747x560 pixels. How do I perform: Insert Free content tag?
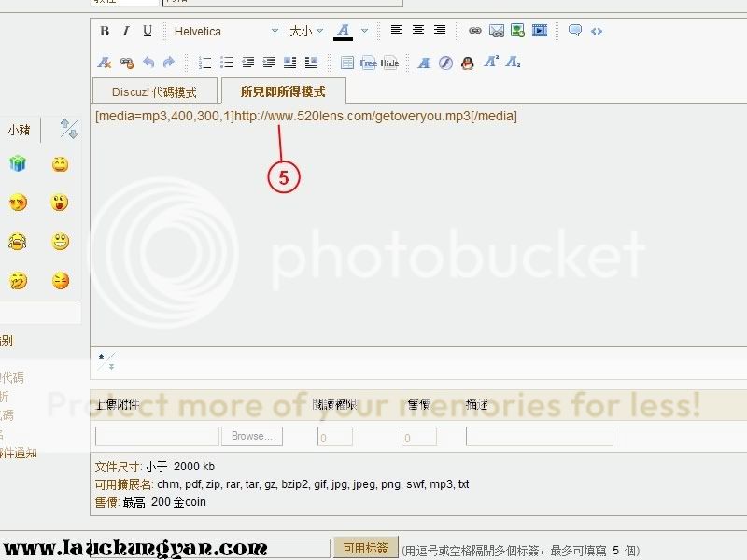click(x=368, y=63)
